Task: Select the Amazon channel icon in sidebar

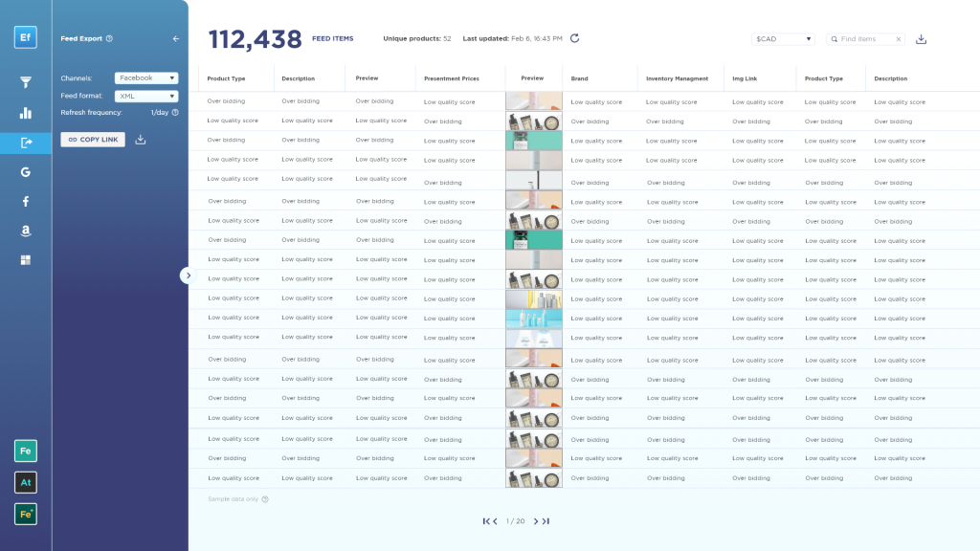Action: [26, 231]
